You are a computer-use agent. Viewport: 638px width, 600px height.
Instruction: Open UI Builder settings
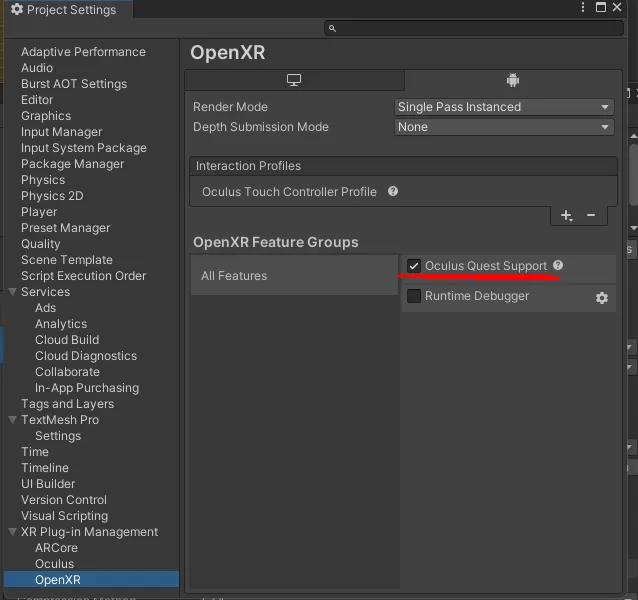click(x=48, y=484)
